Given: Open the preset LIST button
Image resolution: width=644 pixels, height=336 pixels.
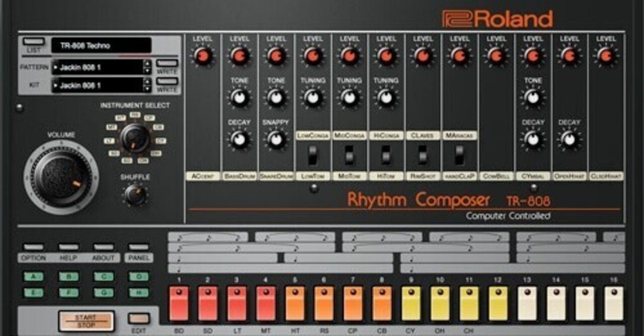Looking at the screenshot, I should click(x=34, y=42).
